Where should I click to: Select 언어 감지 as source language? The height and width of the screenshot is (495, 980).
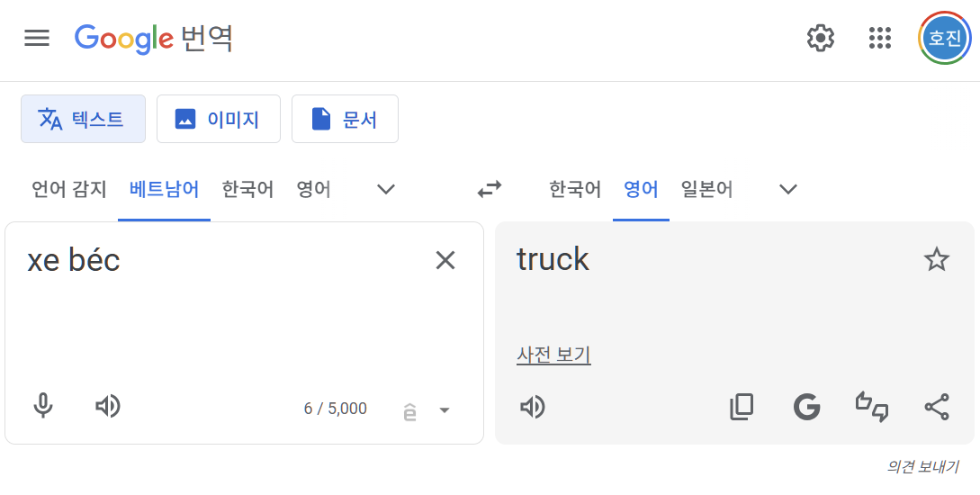[x=69, y=189]
